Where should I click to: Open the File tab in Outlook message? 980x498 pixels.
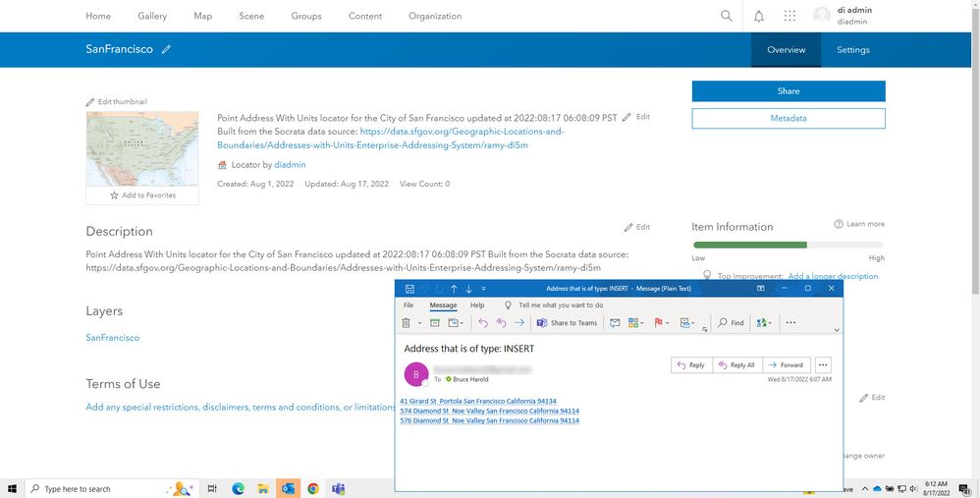click(x=408, y=304)
